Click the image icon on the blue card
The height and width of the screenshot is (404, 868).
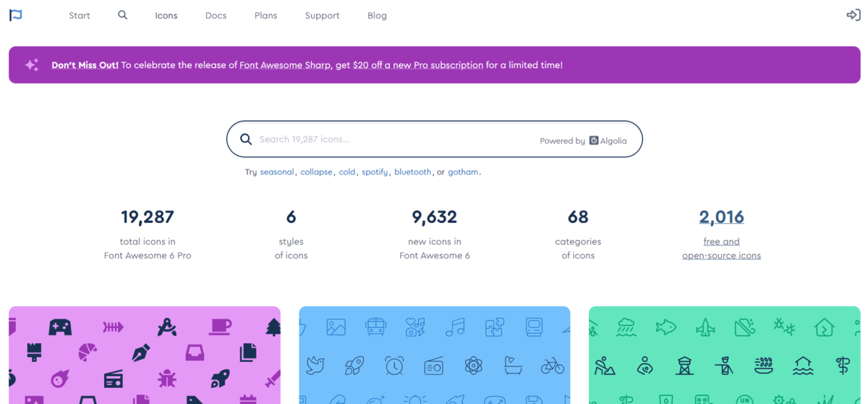coord(336,327)
